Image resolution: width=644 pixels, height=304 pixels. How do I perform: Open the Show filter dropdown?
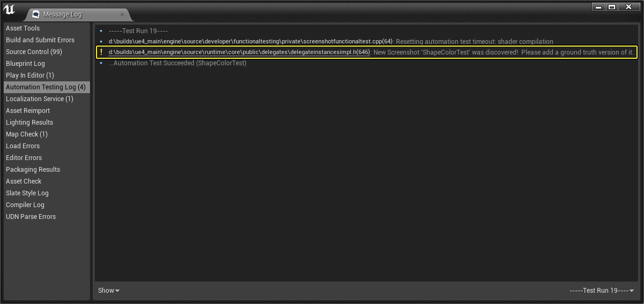point(109,290)
